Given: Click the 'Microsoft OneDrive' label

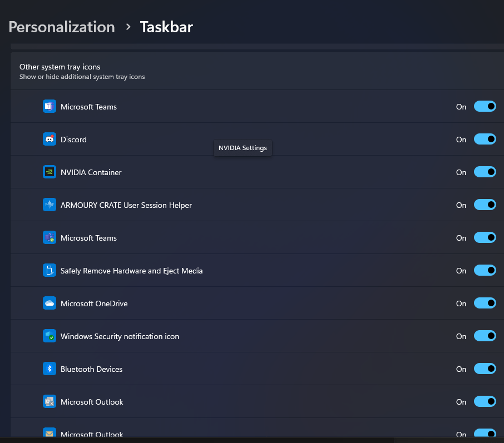Looking at the screenshot, I should (x=94, y=303).
